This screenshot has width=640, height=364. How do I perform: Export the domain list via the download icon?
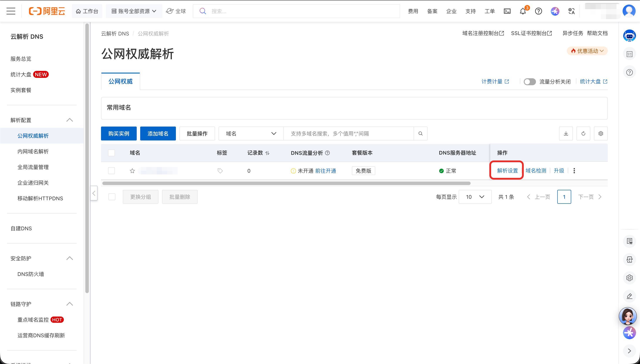tap(566, 133)
